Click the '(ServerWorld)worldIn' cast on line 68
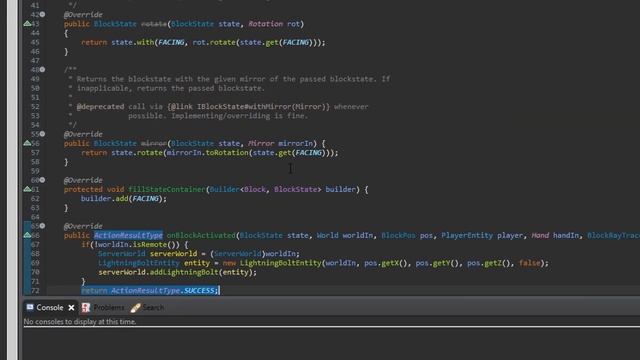640x360 pixels. pos(254,253)
